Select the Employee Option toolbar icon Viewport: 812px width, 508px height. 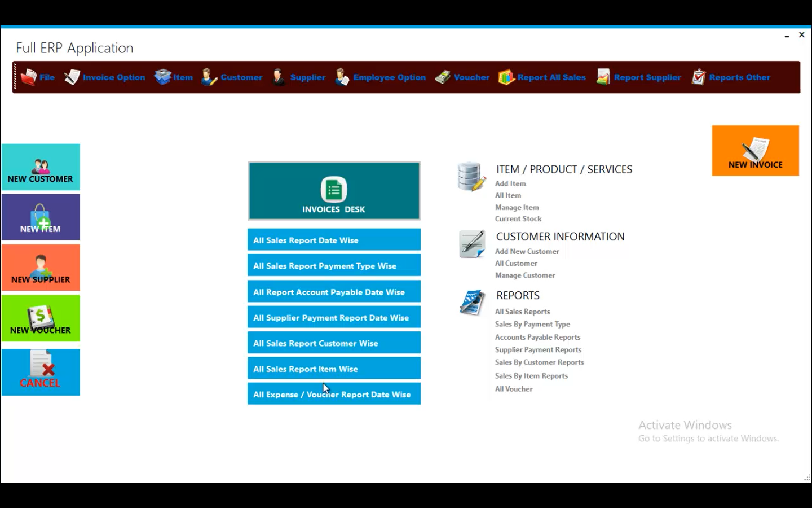[x=342, y=77]
